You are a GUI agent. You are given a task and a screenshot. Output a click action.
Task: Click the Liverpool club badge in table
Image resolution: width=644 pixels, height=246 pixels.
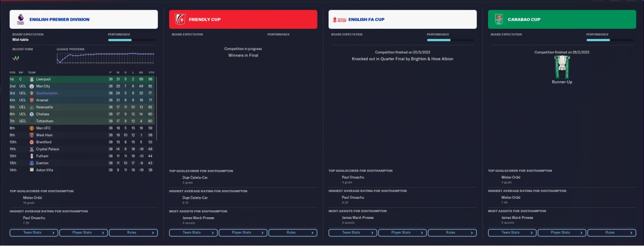coord(31,79)
